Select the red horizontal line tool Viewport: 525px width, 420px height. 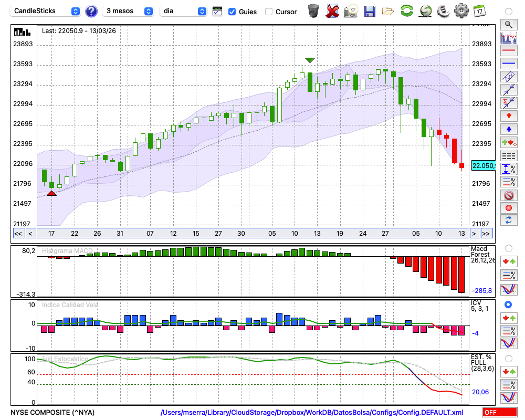(x=509, y=50)
